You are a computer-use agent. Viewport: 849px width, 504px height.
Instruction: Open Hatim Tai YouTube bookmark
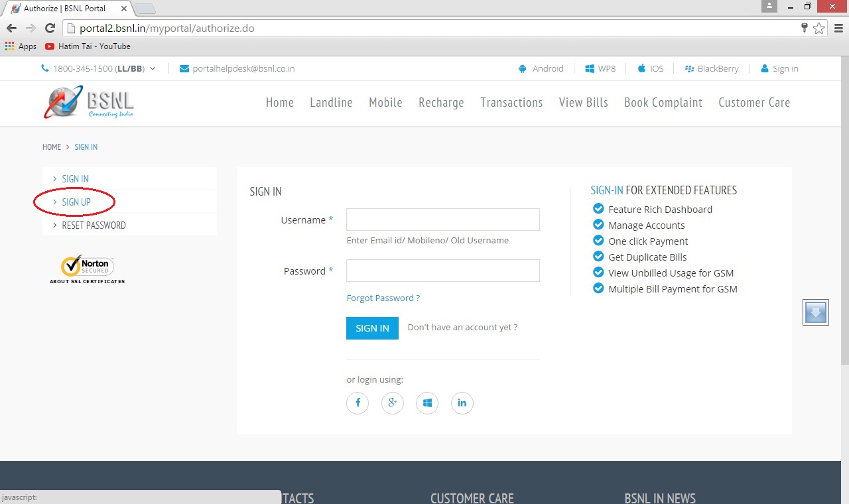tap(88, 46)
